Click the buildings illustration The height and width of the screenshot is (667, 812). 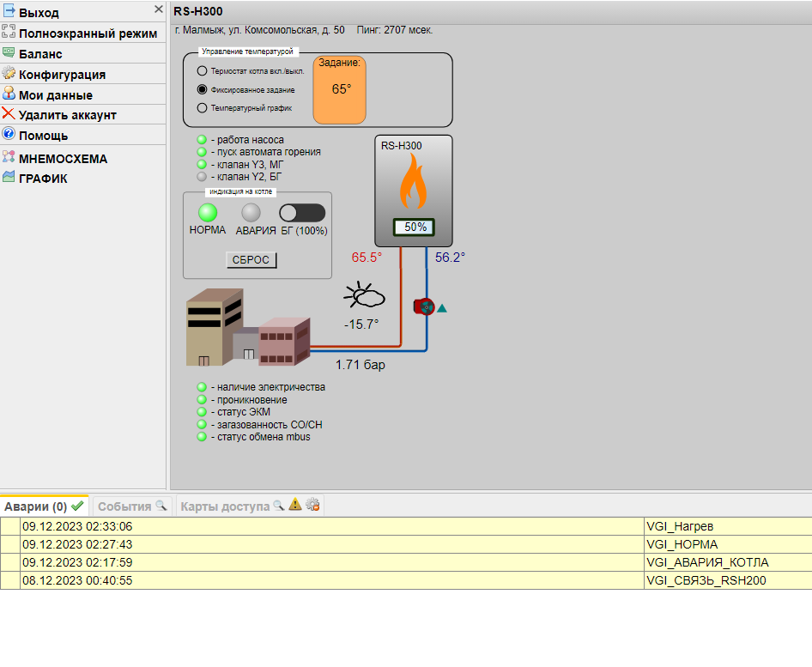pyautogui.click(x=248, y=328)
